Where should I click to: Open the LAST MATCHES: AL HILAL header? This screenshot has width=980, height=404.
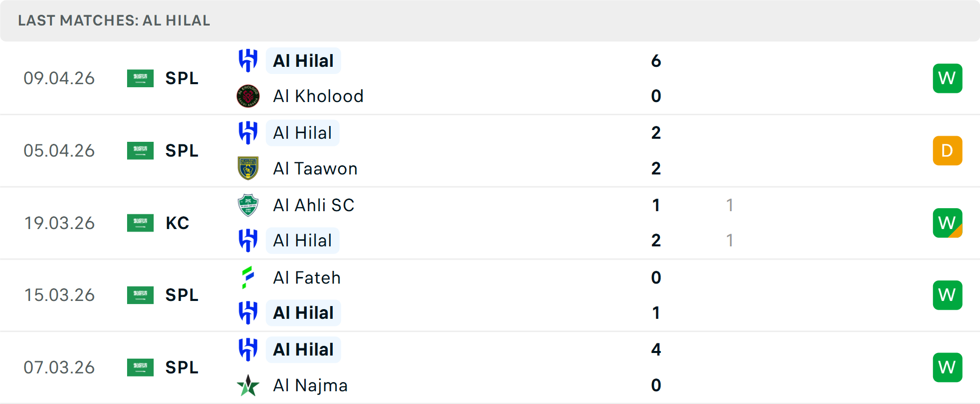[x=113, y=21]
